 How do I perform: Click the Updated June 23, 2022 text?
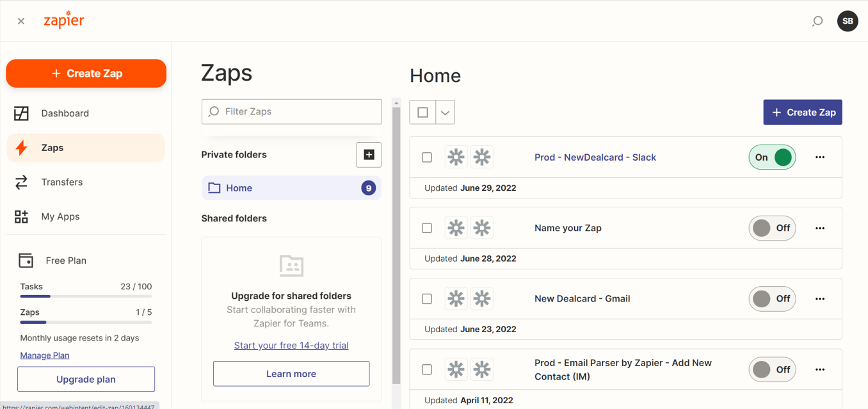click(x=470, y=330)
